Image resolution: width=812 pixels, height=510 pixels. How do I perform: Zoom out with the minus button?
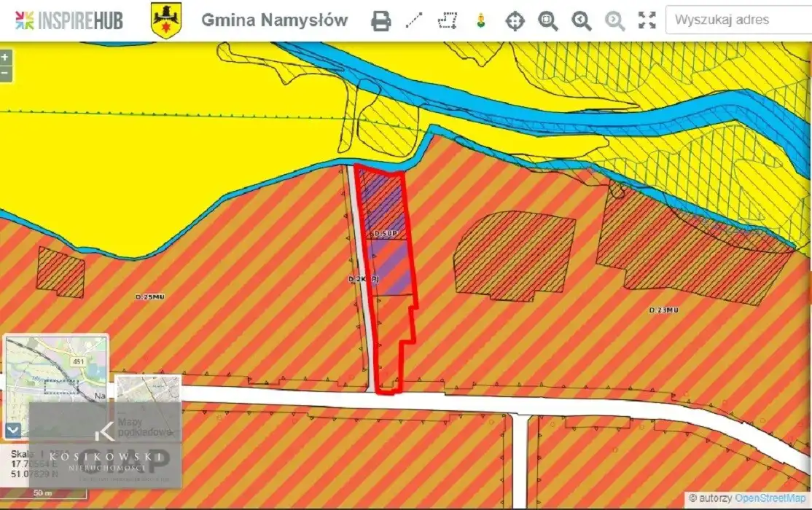pos(6,73)
